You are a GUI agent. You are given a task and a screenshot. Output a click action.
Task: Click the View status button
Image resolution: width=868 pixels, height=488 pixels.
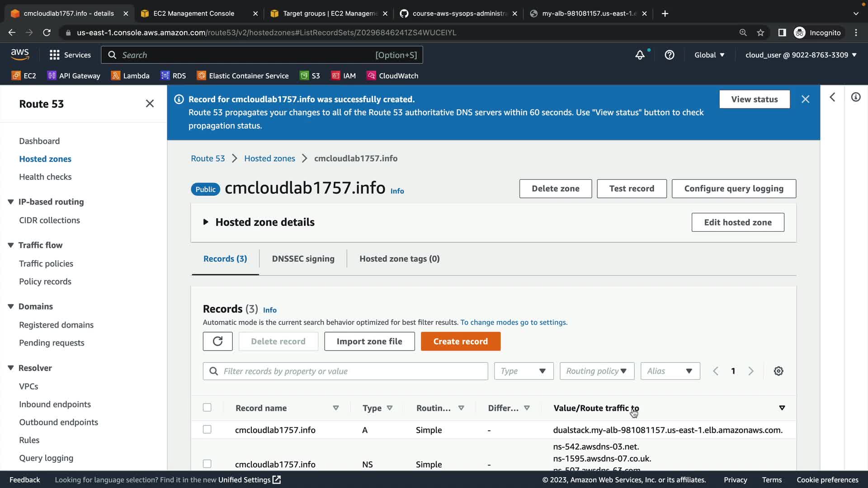coord(754,99)
